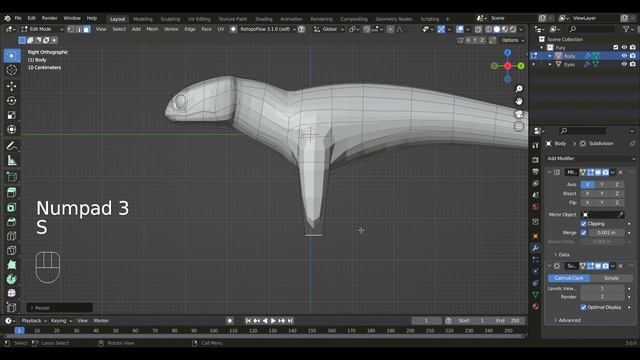This screenshot has width=640, height=360.
Task: Uncheck the Clipping checkbox
Action: point(584,224)
